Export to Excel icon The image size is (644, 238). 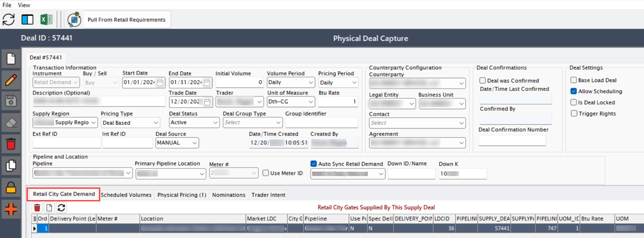point(46,20)
